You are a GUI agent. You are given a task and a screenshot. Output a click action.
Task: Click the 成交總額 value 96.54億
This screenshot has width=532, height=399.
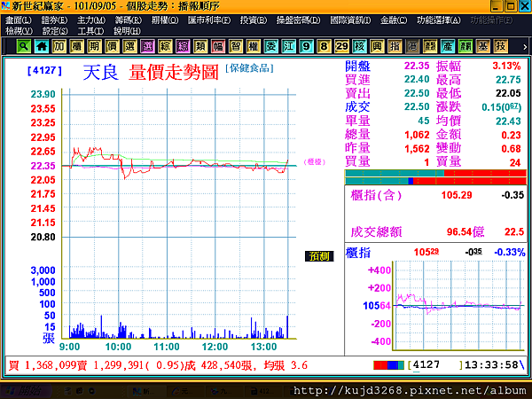[465, 232]
